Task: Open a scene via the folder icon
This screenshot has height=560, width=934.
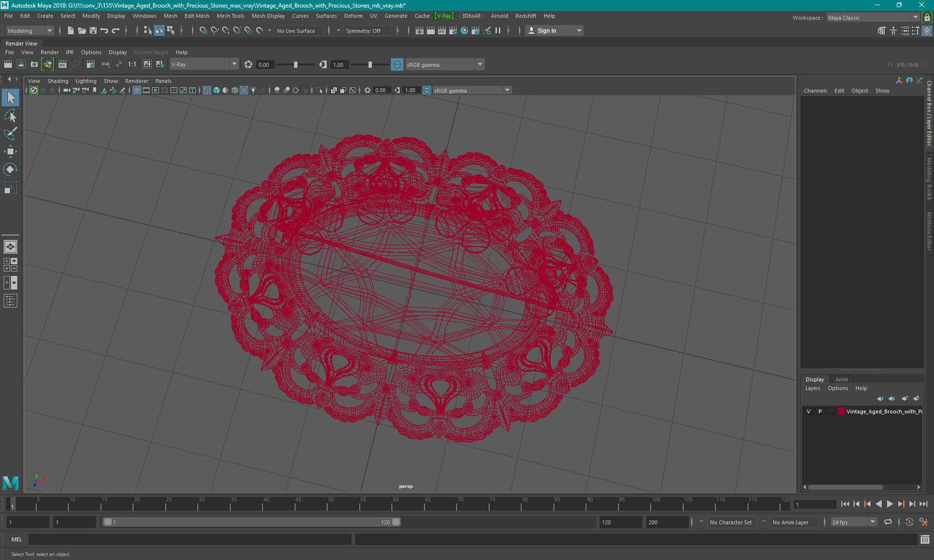Action: click(82, 31)
